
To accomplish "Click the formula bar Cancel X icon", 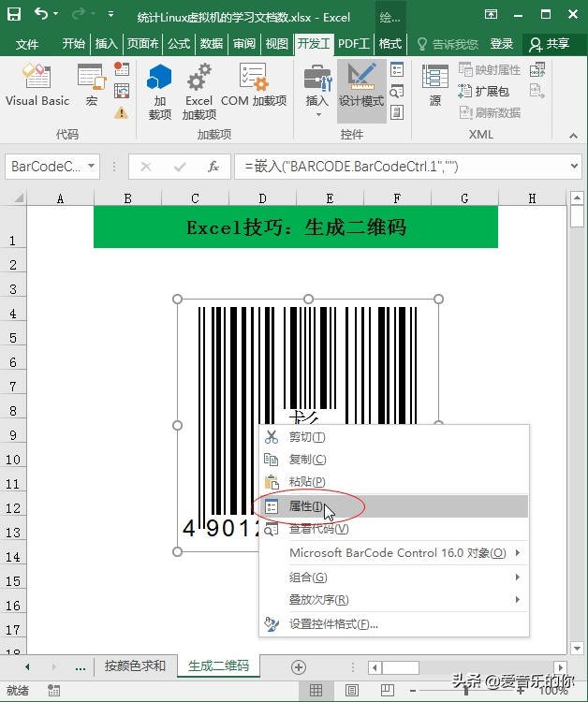I will (146, 167).
